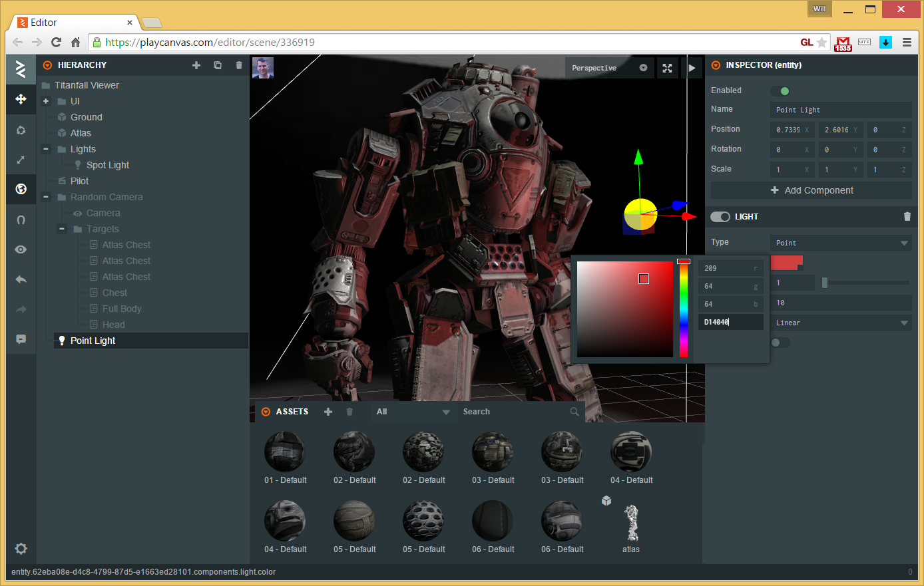The height and width of the screenshot is (586, 924).
Task: Click the user avatar in viewport
Action: (x=263, y=68)
